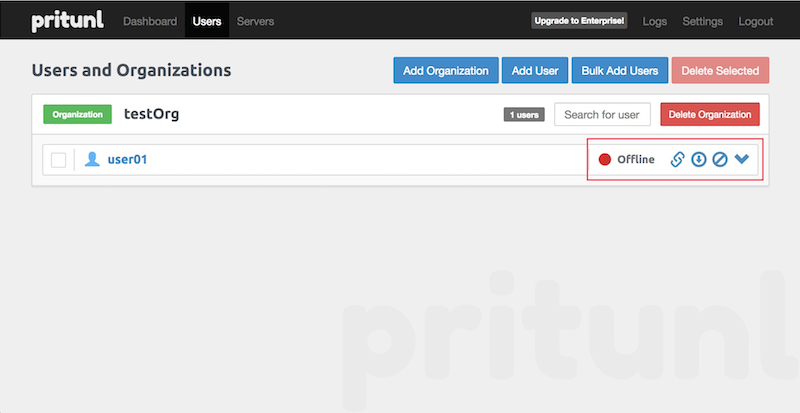Open the Dashboard tab
The image size is (800, 413).
click(150, 21)
